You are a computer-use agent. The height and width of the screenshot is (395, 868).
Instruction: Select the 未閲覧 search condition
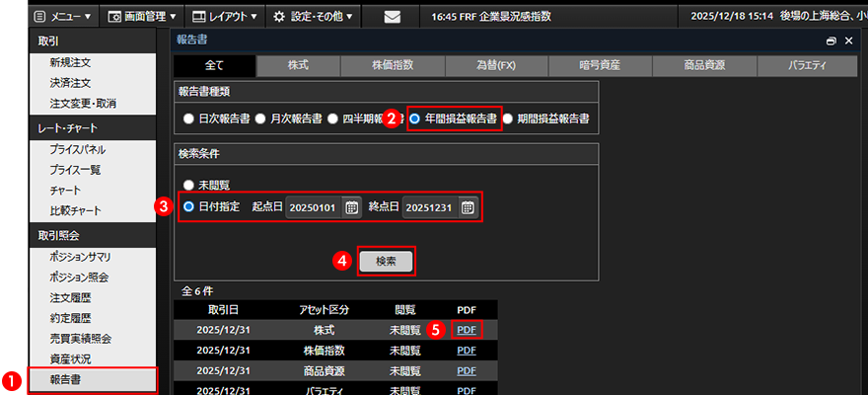tap(189, 186)
